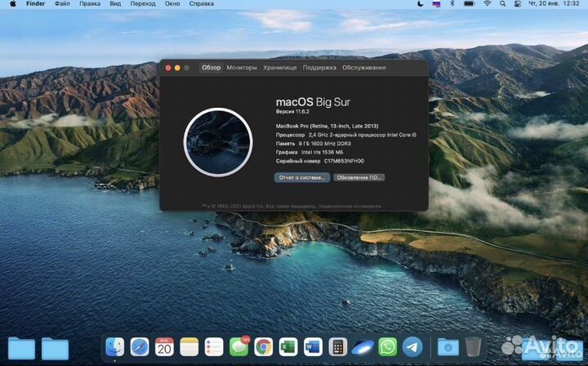Launch Google Chrome from the Dock
588x366 pixels.
pos(263,347)
